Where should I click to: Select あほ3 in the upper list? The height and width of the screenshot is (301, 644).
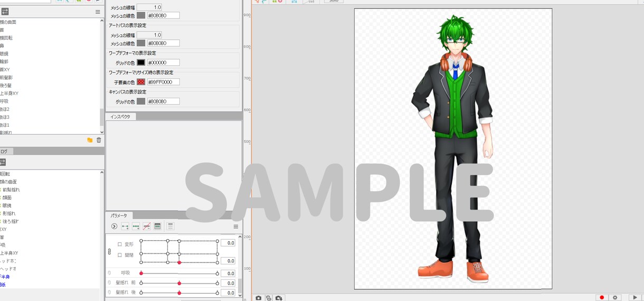5,117
